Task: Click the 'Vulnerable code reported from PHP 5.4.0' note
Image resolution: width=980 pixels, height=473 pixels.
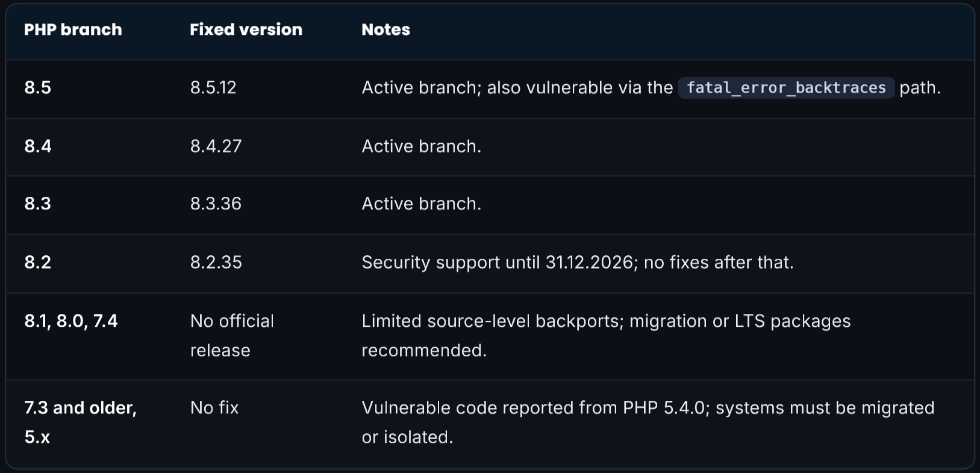Action: [x=648, y=422]
